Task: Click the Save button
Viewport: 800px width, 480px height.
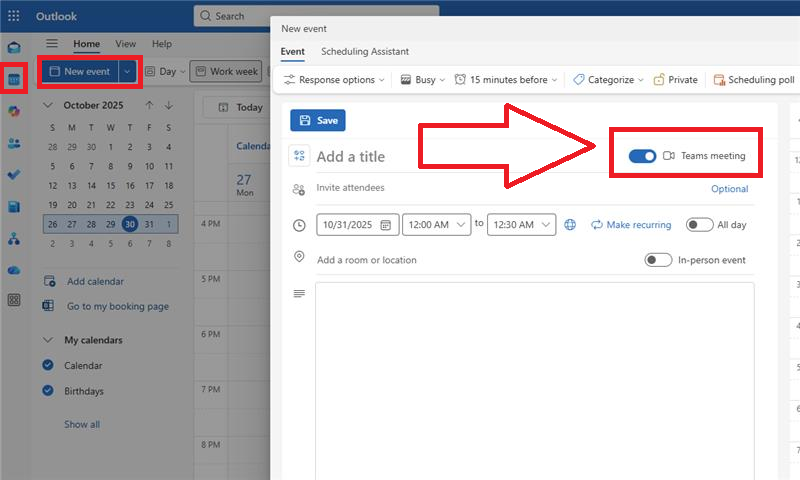Action: coord(318,120)
